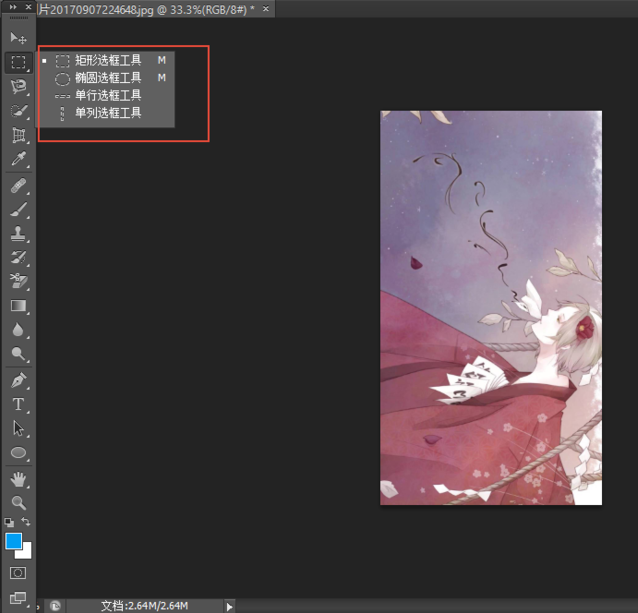Screen dimensions: 638x613
Task: Choose 单行选框工具 from the flyout menu
Action: click(x=107, y=96)
